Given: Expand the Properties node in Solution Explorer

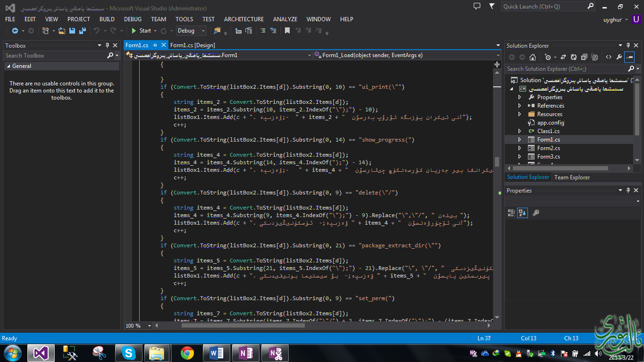Looking at the screenshot, I should point(520,97).
